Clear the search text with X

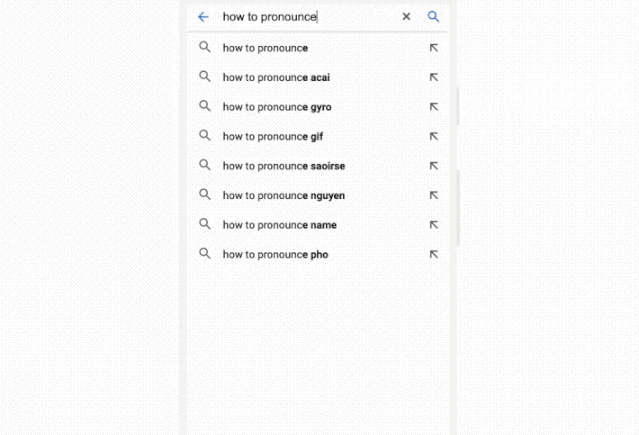(406, 17)
